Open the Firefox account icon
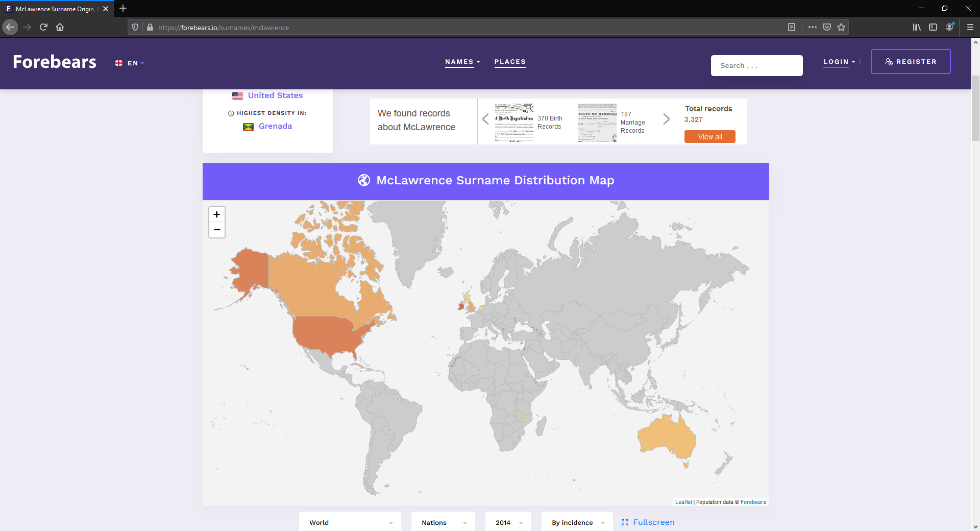The image size is (980, 531). 949,27
